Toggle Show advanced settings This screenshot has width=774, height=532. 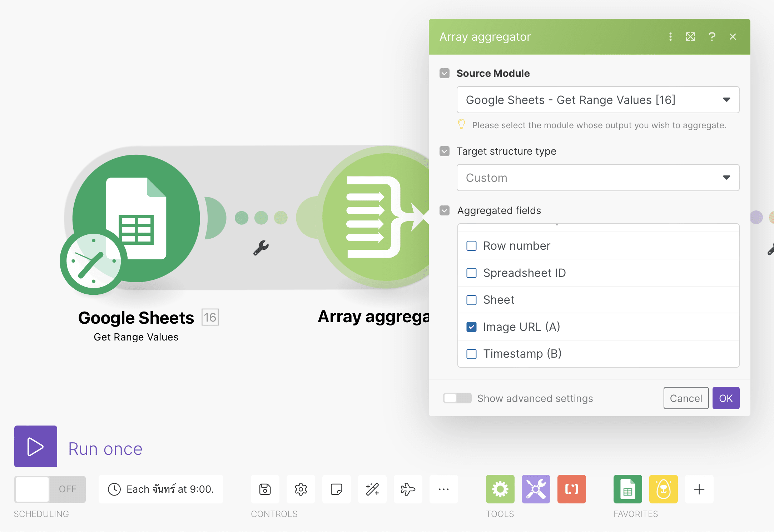(x=457, y=398)
